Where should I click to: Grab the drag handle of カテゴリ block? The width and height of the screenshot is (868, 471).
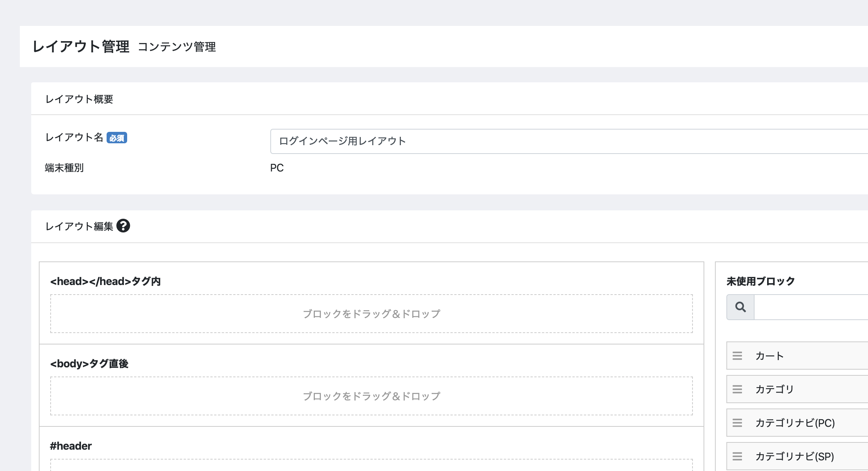pyautogui.click(x=737, y=389)
